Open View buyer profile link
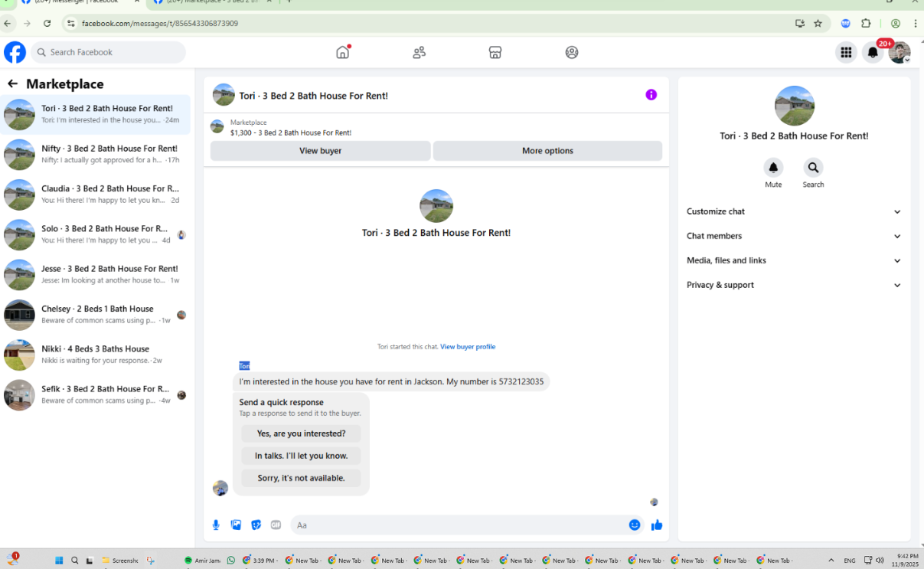This screenshot has height=569, width=924. [x=468, y=347]
